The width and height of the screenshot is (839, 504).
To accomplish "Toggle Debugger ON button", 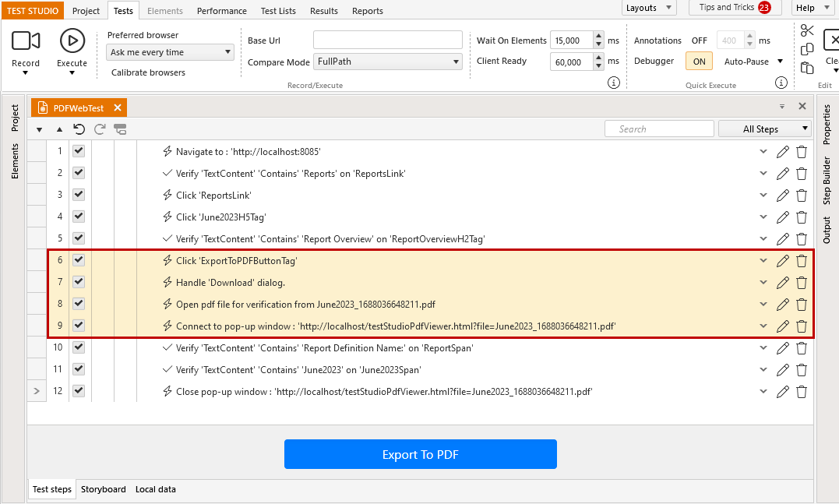I will pyautogui.click(x=699, y=62).
